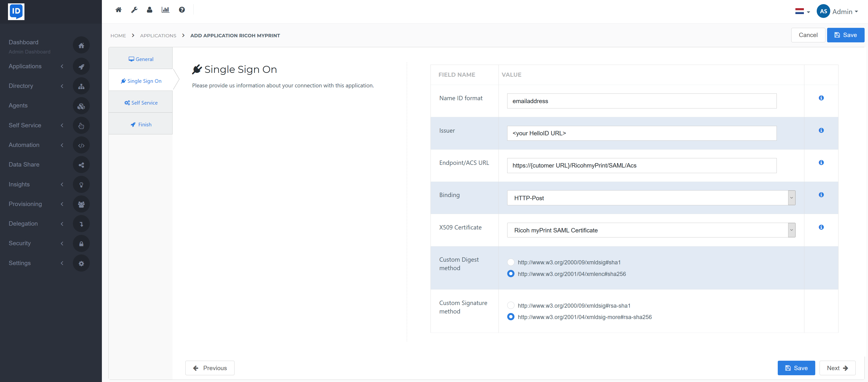
Task: Click the Automation code icon in sidebar
Action: click(81, 145)
